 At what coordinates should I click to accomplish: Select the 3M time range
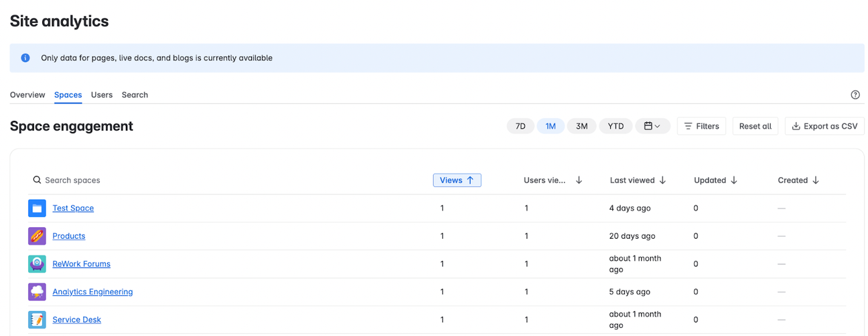(581, 126)
